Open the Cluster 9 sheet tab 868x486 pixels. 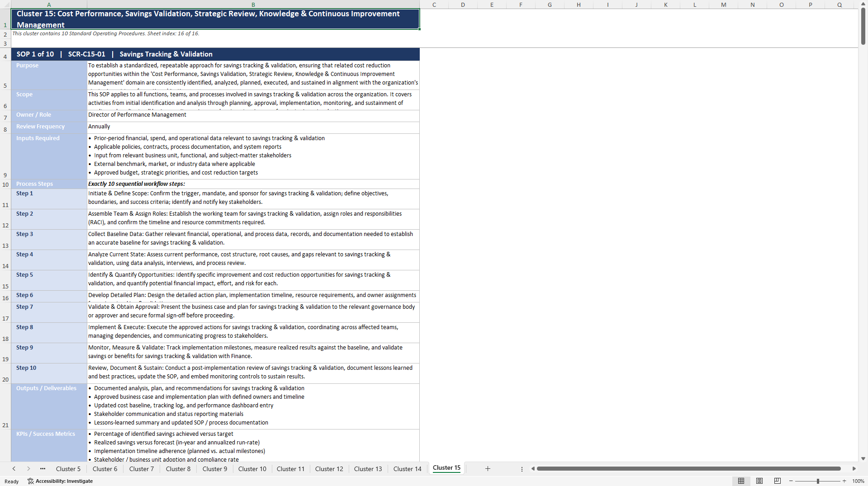click(215, 469)
